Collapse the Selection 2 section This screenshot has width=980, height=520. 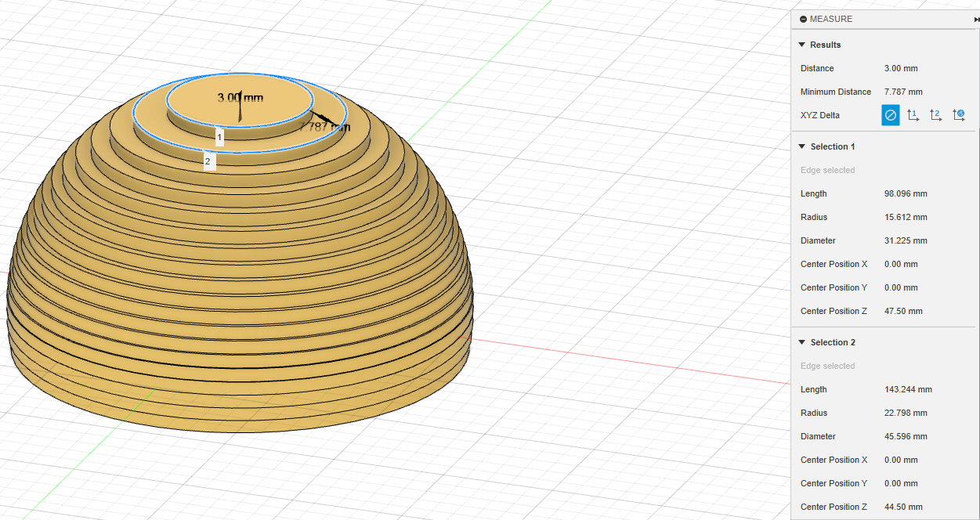point(801,342)
